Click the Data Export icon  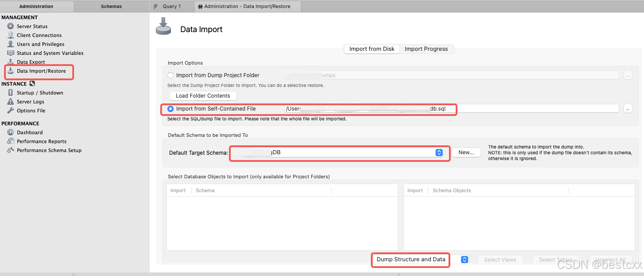tap(10, 62)
